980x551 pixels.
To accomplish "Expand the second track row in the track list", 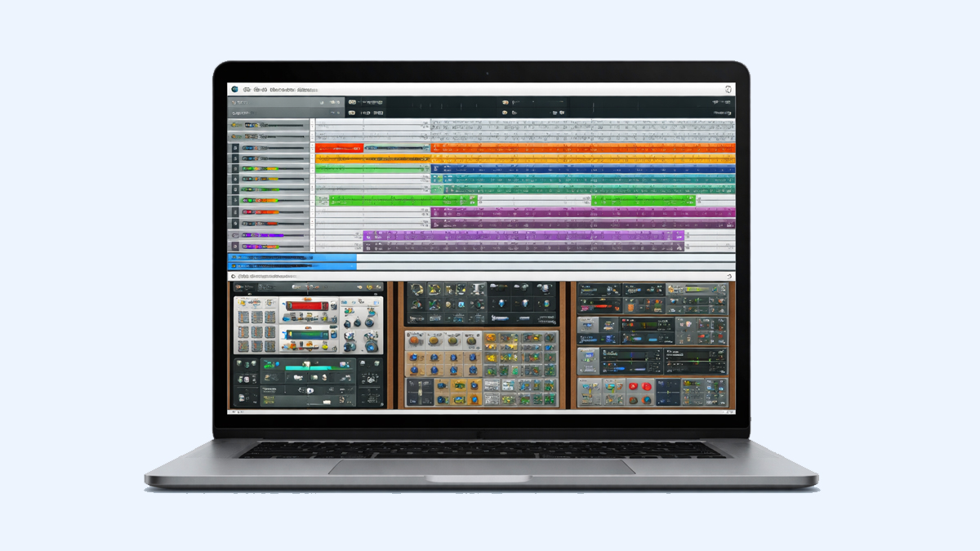I will tap(236, 136).
